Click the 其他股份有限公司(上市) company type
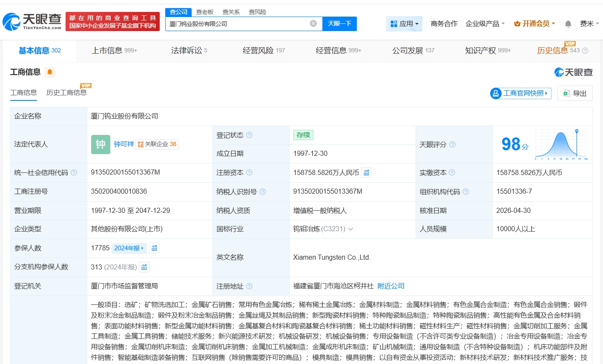The image size is (603, 364). coord(127,229)
